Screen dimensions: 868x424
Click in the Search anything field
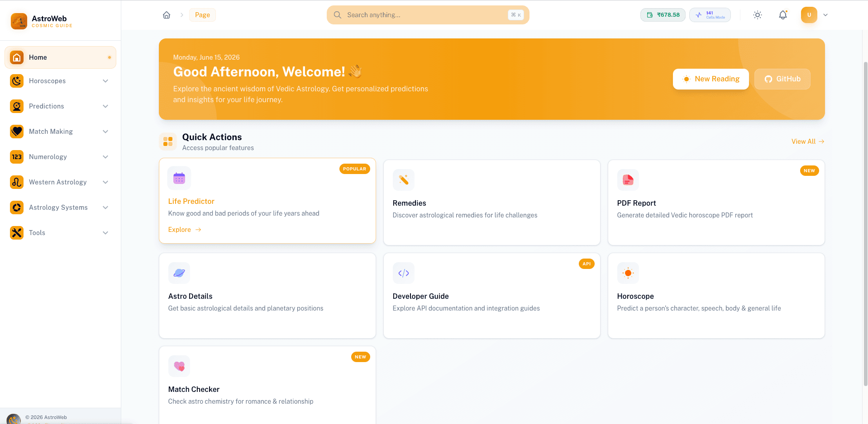pyautogui.click(x=428, y=15)
